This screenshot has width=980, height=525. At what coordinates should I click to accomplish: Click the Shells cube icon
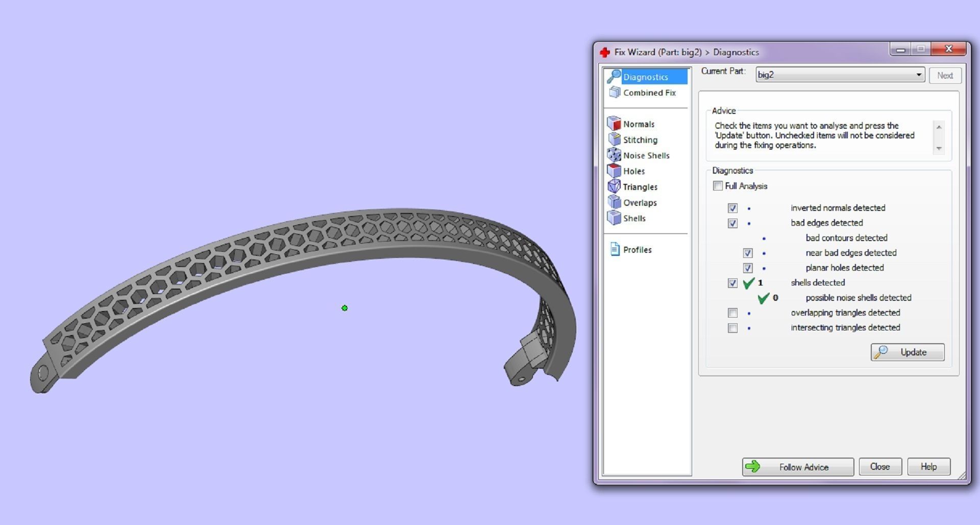[x=614, y=218]
